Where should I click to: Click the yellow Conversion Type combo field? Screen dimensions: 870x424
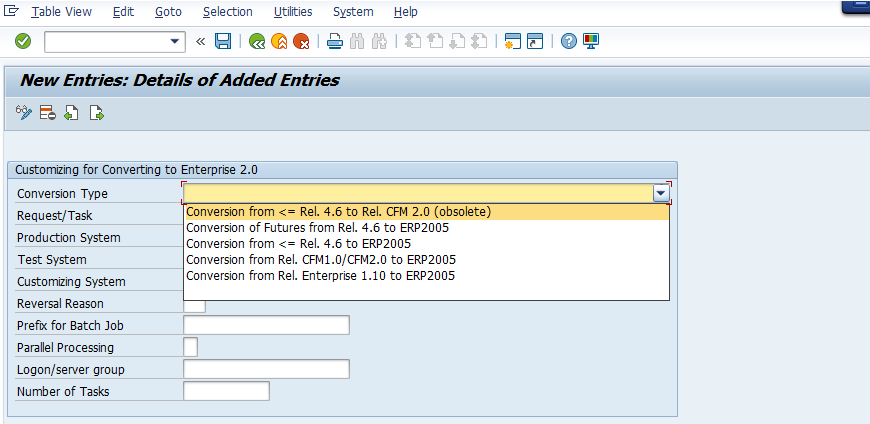[418, 194]
